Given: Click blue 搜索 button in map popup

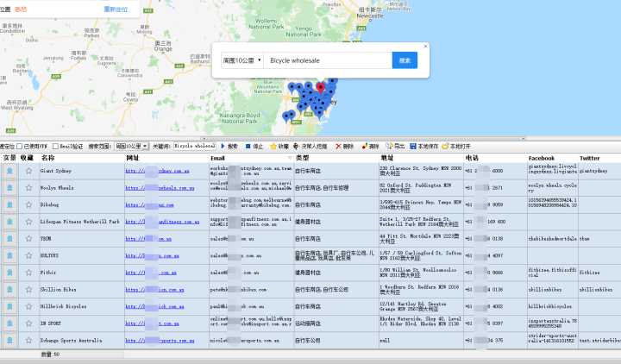Looking at the screenshot, I should [x=405, y=60].
